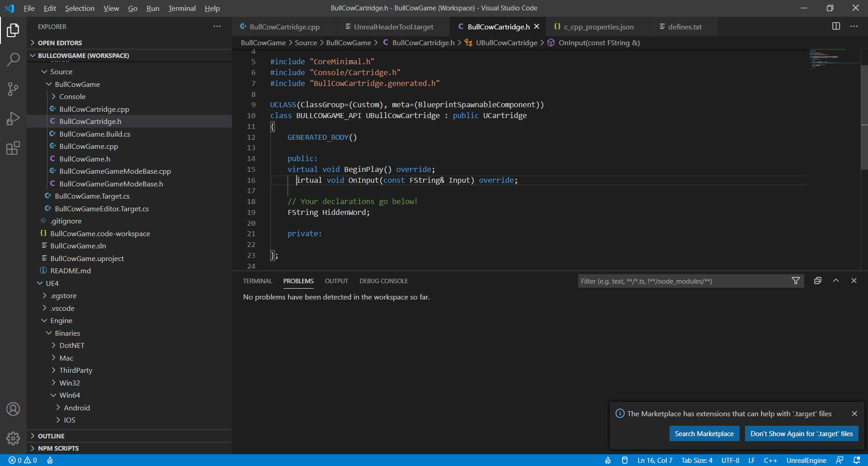
Task: Open the Run and Debug view
Action: (x=13, y=119)
